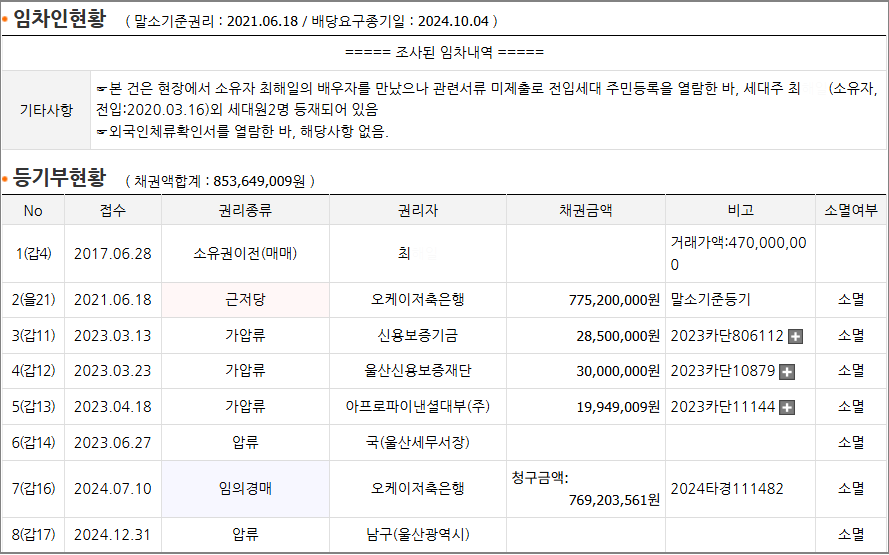Select row number 2(을21)
889x555 pixels.
point(33,299)
